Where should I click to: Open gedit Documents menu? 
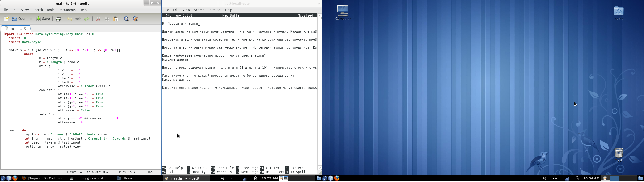coord(67,10)
